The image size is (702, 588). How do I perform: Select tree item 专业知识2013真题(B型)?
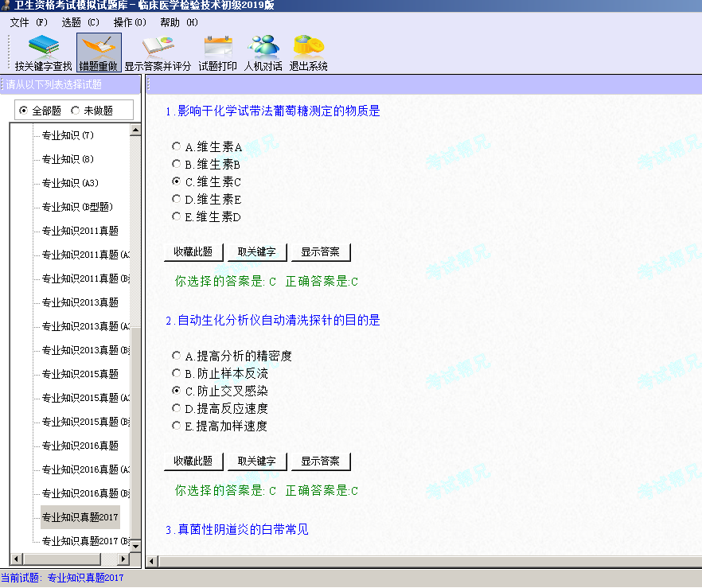(85, 350)
